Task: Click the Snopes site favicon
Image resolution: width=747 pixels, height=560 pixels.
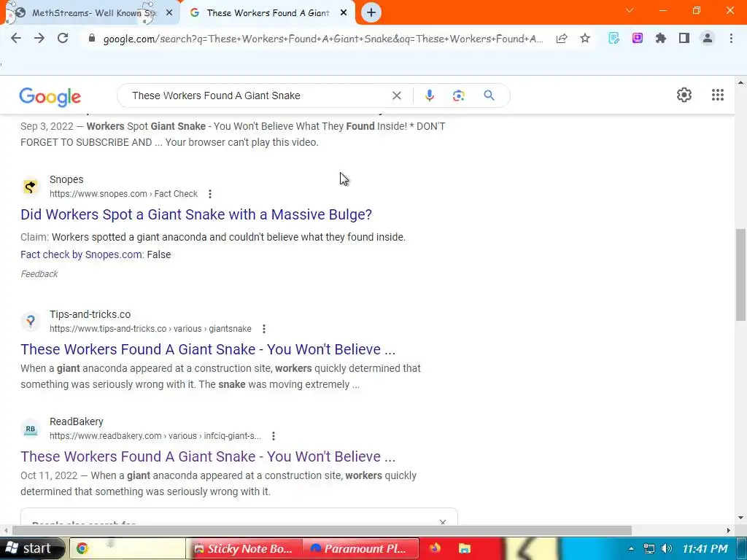Action: pyautogui.click(x=31, y=187)
